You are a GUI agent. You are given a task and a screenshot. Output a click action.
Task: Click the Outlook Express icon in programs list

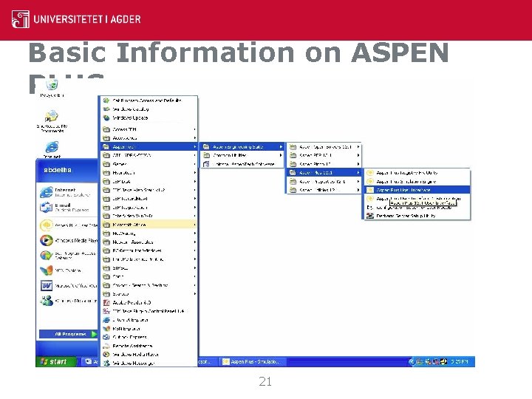coord(106,337)
